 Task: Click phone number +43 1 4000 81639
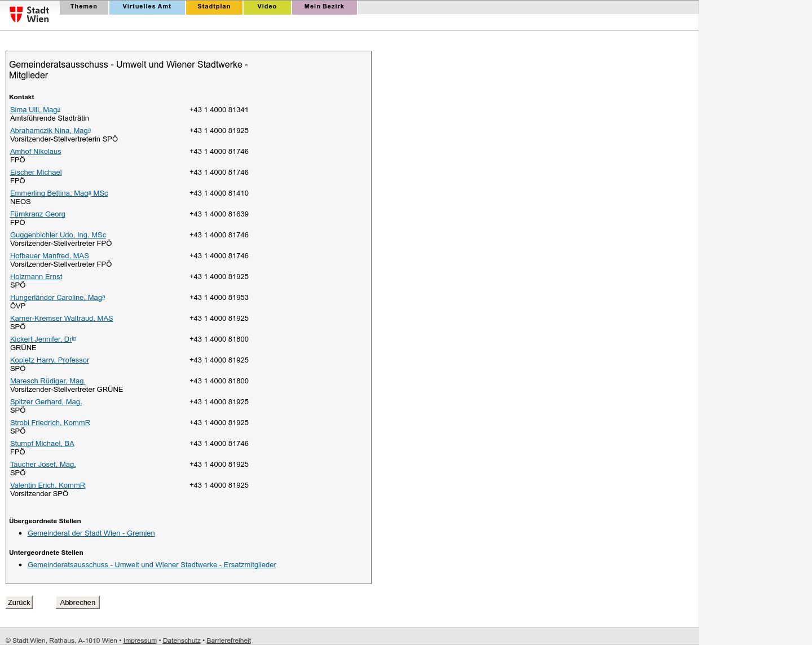[x=219, y=214]
